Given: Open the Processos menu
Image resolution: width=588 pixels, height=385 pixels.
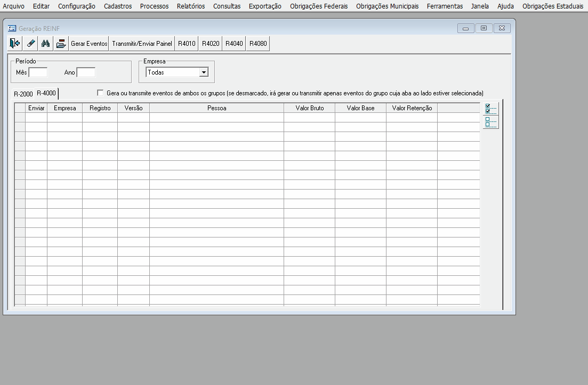Looking at the screenshot, I should (x=154, y=6).
